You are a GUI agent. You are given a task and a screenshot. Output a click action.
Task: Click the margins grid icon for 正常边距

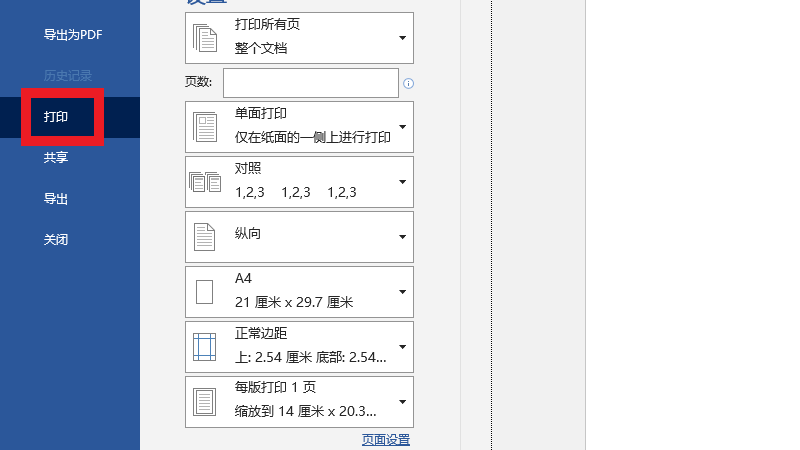click(x=205, y=347)
